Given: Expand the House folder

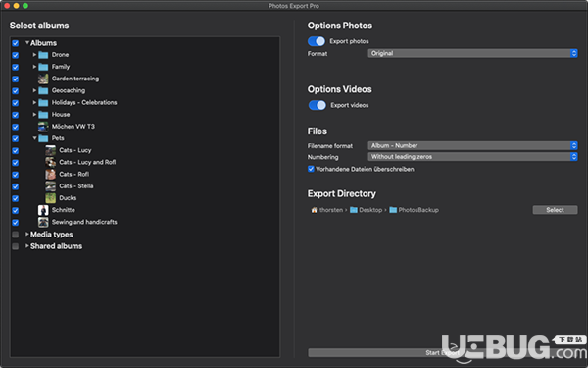Looking at the screenshot, I should (x=34, y=114).
